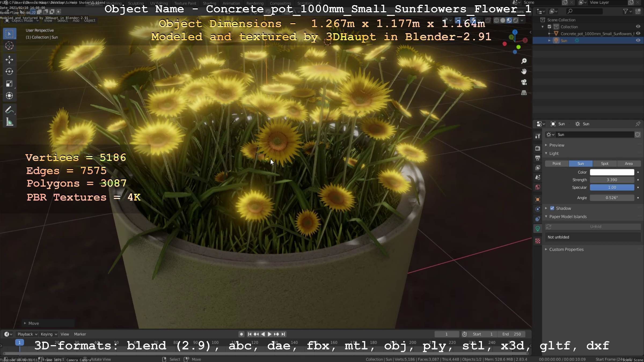Viewport: 644px width, 362px height.
Task: Select the Transform tool
Action: (9, 96)
